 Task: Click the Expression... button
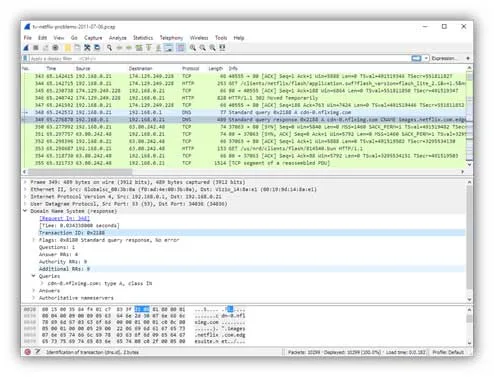tap(445, 58)
